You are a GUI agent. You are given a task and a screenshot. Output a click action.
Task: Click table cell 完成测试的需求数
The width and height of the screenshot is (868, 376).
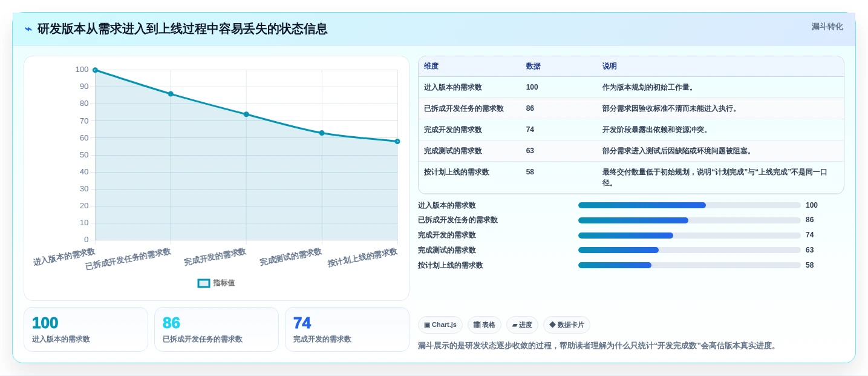pos(453,151)
